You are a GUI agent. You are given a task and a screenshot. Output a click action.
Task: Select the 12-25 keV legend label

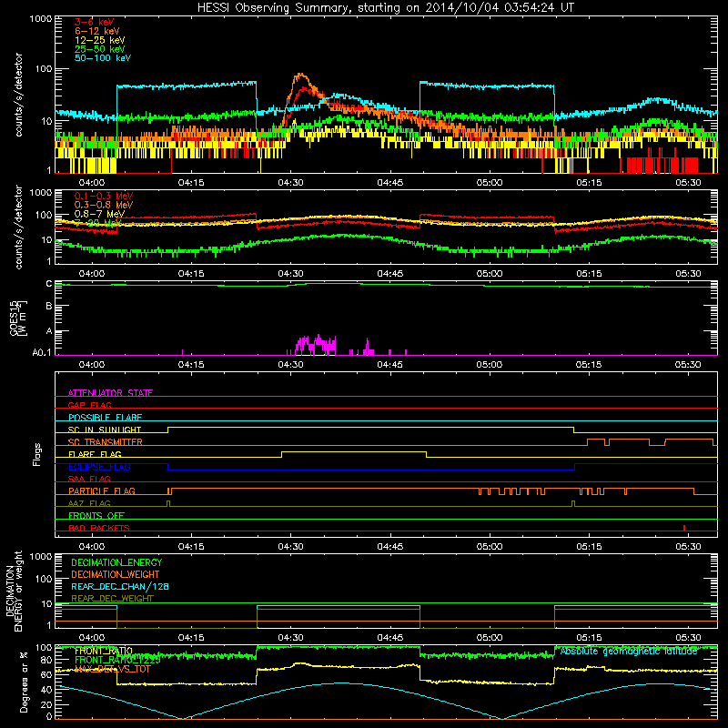pyautogui.click(x=100, y=40)
